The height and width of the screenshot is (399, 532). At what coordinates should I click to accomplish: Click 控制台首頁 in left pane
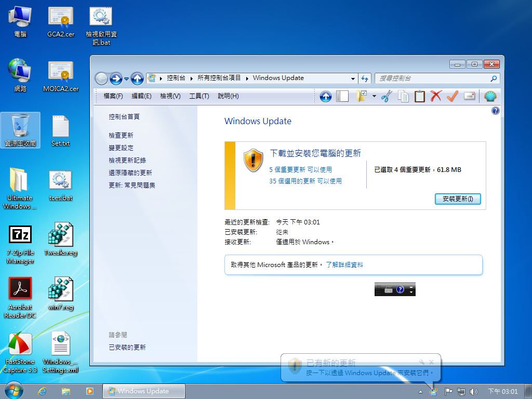(x=124, y=117)
